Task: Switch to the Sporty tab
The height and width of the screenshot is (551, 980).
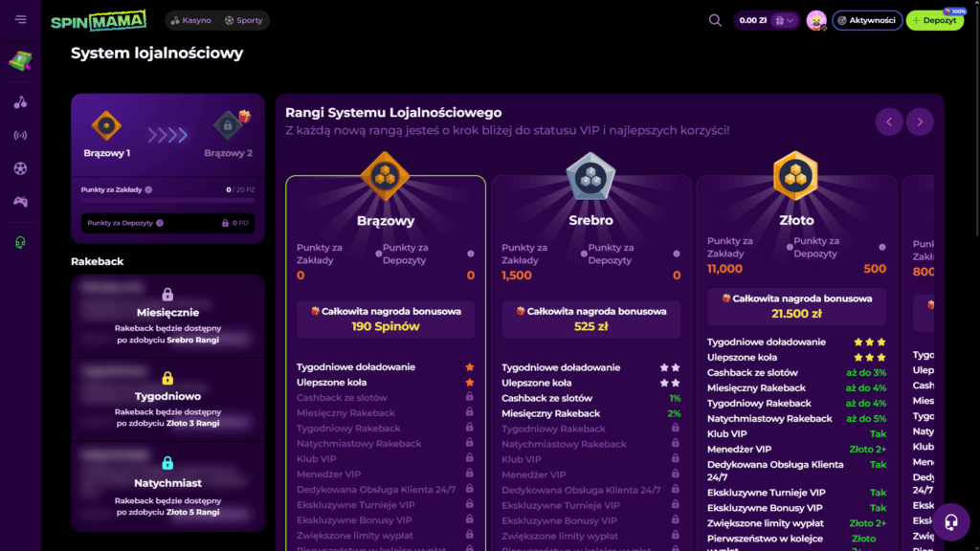Action: tap(243, 20)
